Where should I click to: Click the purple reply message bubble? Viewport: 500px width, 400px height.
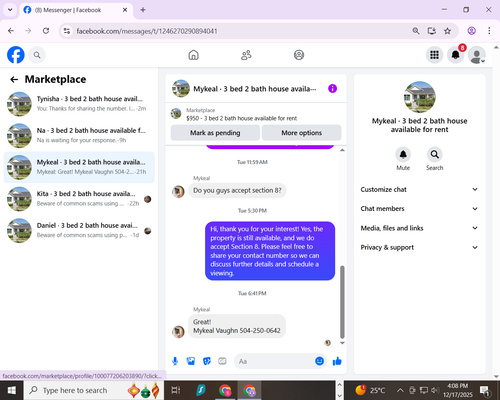(270, 251)
